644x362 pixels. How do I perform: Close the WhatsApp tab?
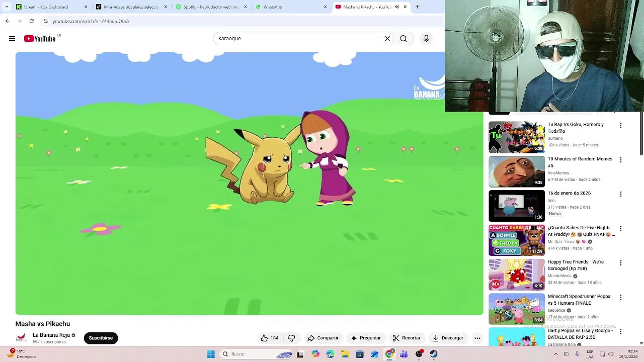pyautogui.click(x=325, y=7)
